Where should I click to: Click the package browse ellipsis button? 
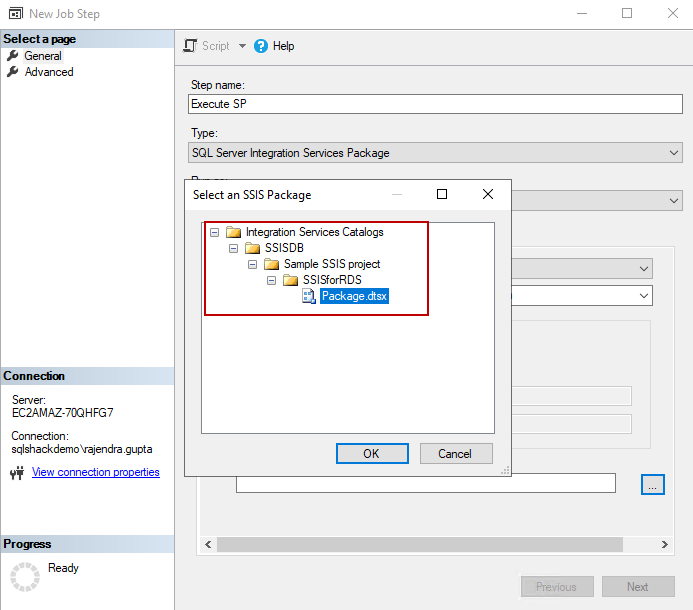tap(653, 484)
